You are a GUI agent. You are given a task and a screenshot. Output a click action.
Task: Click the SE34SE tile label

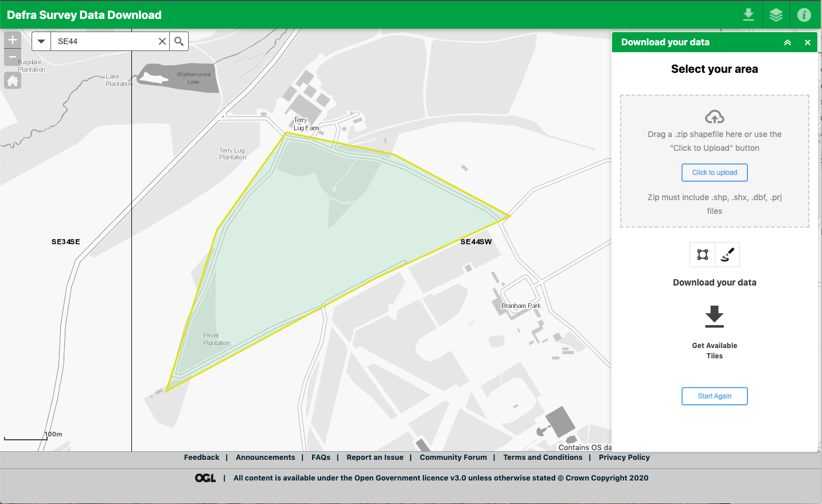[x=66, y=242]
